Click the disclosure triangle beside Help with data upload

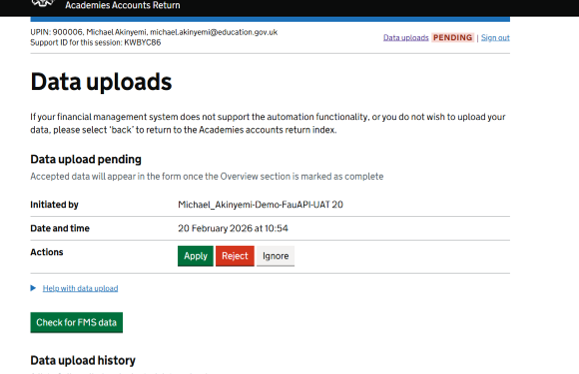33,288
